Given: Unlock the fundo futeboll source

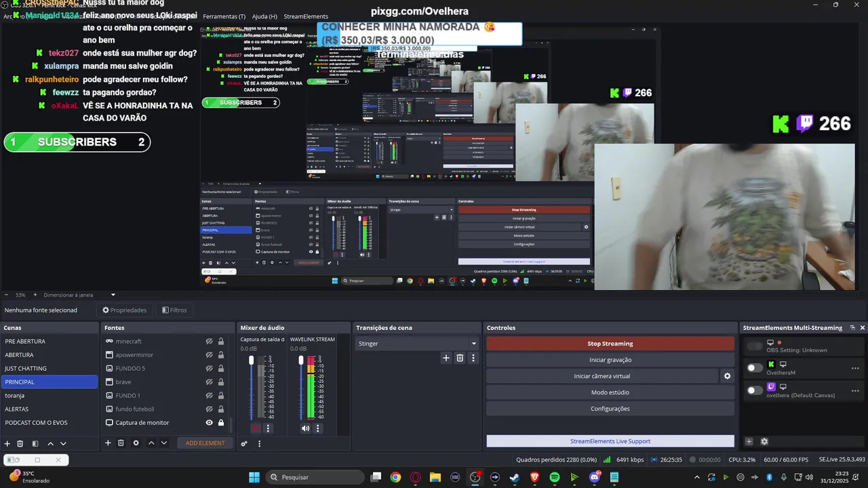Looking at the screenshot, I should pos(220,409).
